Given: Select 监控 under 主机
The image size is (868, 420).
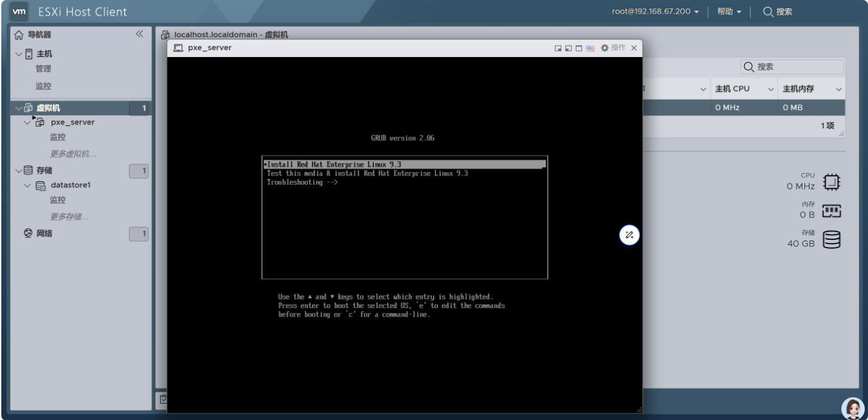Looking at the screenshot, I should [x=43, y=86].
